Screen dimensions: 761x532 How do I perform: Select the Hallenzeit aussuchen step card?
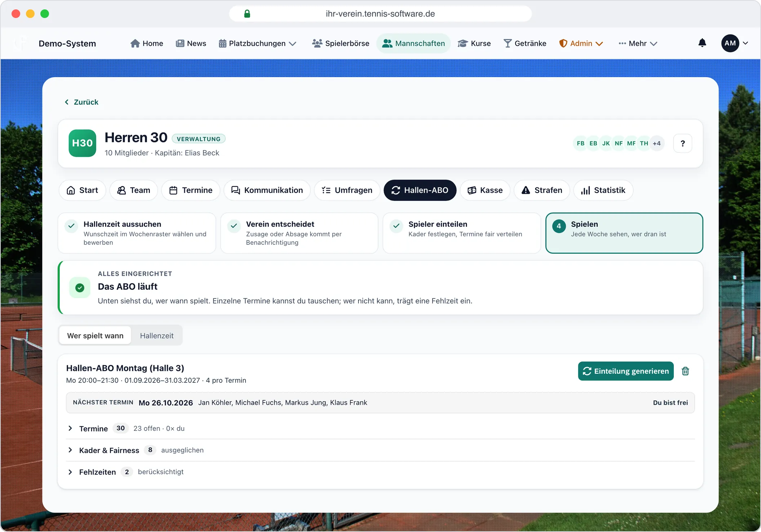[137, 233]
